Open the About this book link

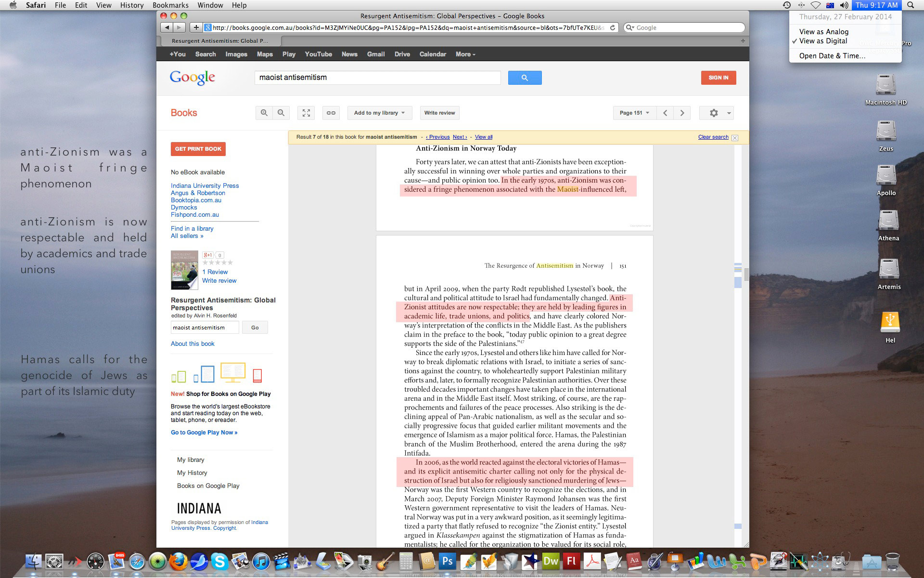[x=192, y=343]
